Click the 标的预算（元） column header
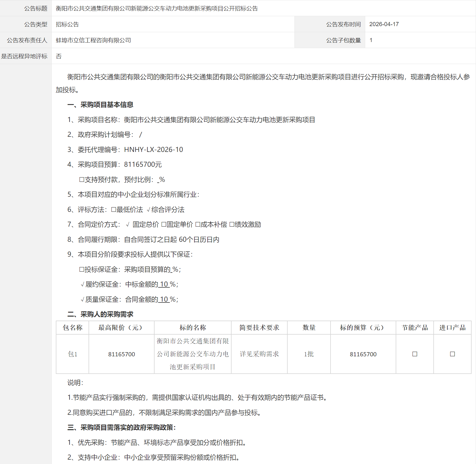This screenshot has height=464, width=476. 363,327
